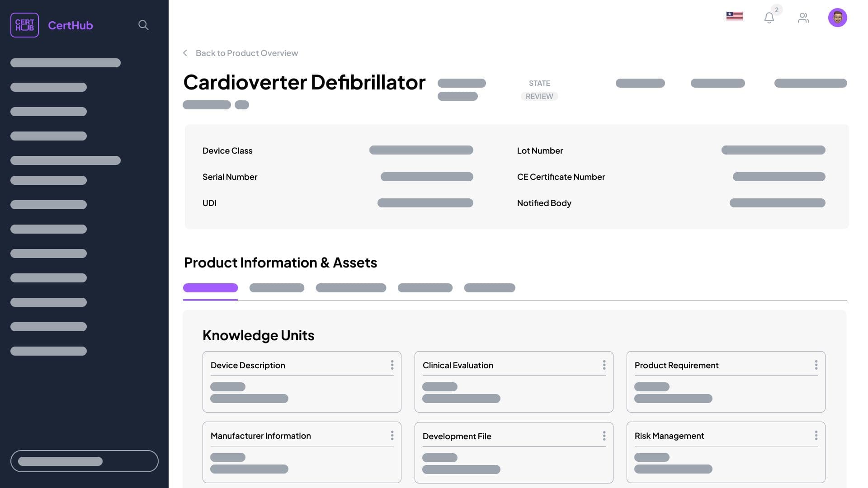Screen dimensions: 868x488
Task: Open Manufacturer Information options menu
Action: pos(392,435)
